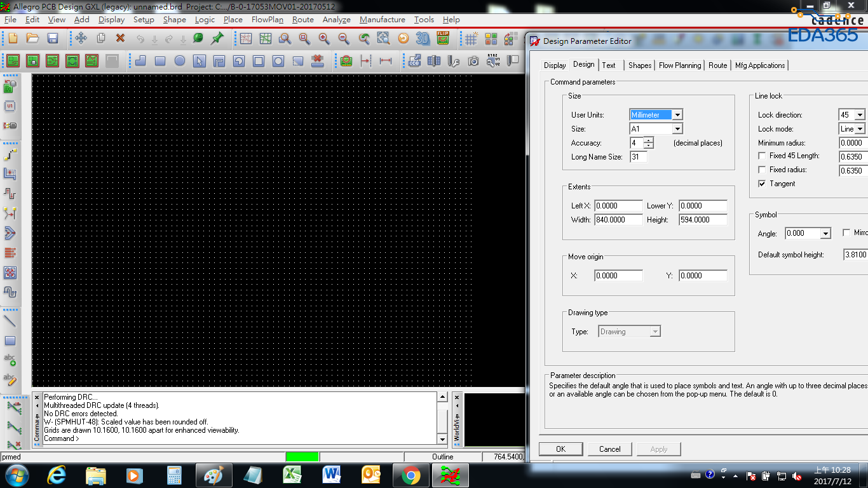The height and width of the screenshot is (488, 868).
Task: Open Word from the taskbar
Action: (332, 475)
